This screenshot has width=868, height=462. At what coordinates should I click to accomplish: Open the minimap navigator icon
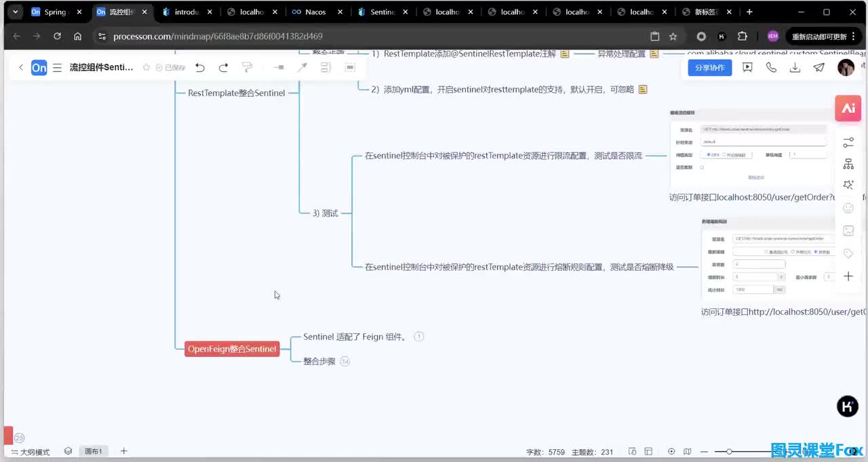[688, 452]
